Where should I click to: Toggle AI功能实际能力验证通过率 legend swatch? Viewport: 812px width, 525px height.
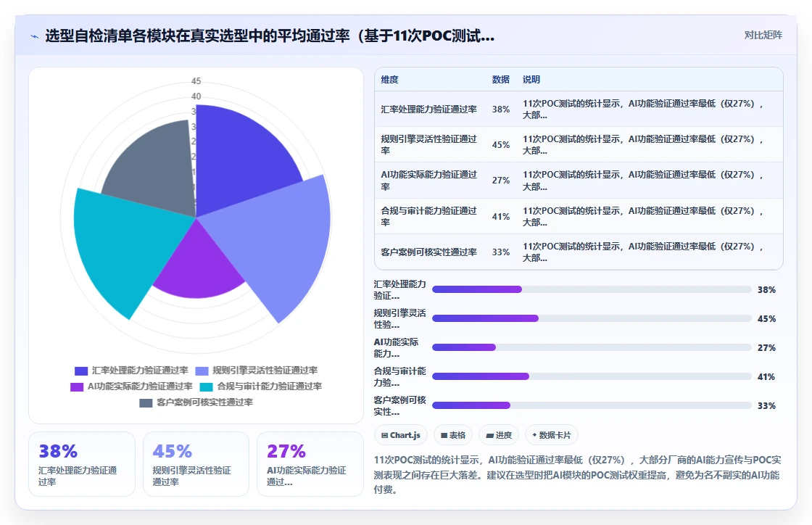(77, 386)
